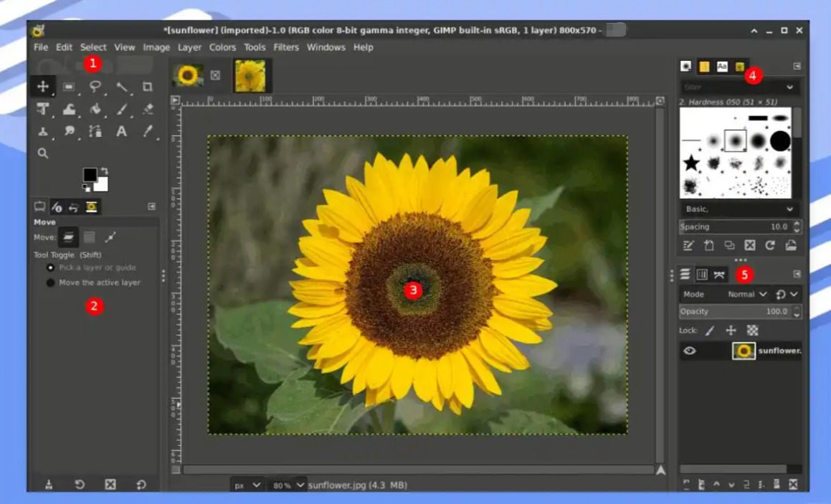Select the Eraser tool
Viewport: 831px width, 504px height.
[148, 109]
